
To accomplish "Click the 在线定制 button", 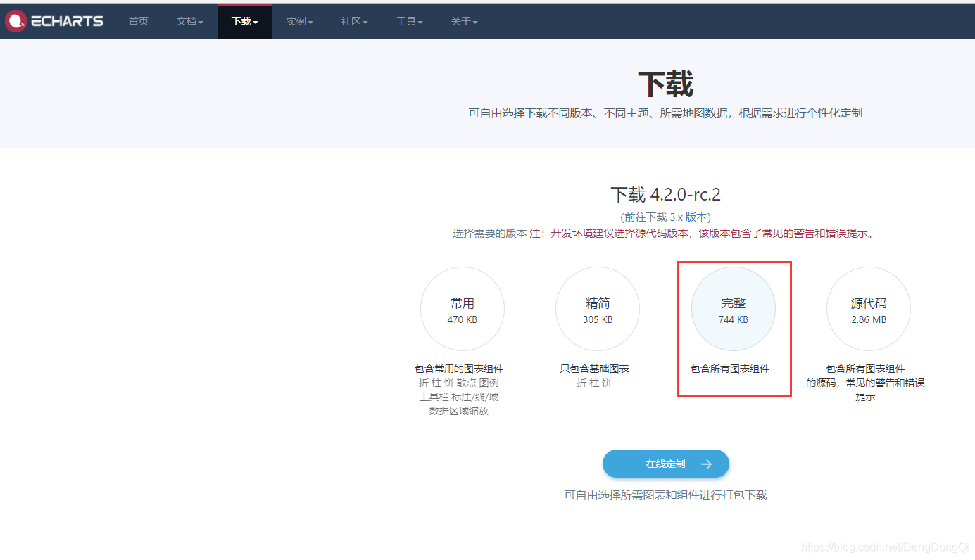I will 666,464.
